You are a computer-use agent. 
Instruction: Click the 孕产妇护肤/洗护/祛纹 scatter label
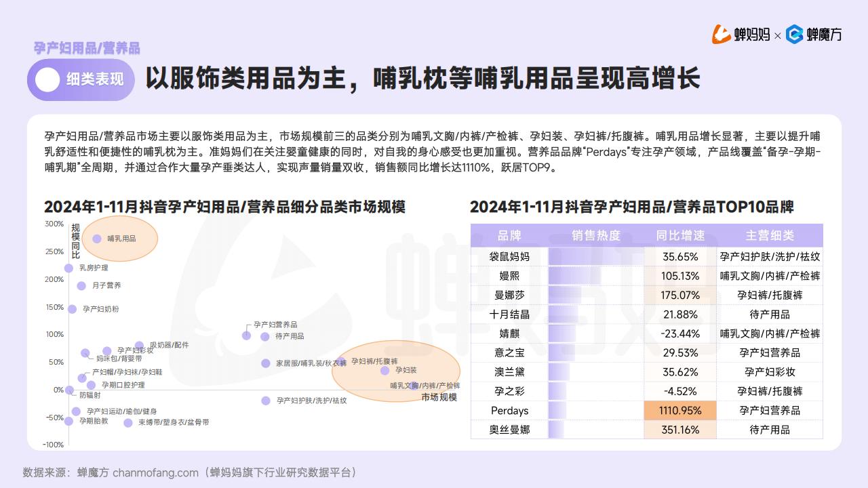[x=312, y=401]
